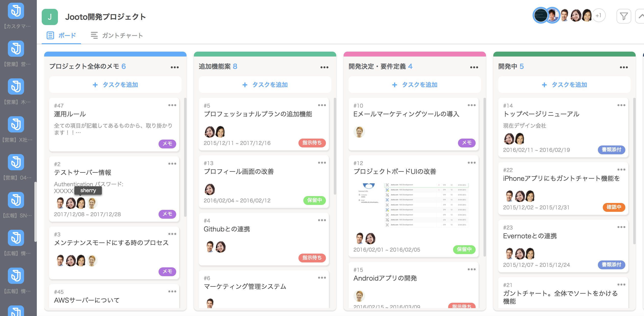Open the 【広報】情… project icon below SN
This screenshot has width=644, height=316.
click(16, 238)
